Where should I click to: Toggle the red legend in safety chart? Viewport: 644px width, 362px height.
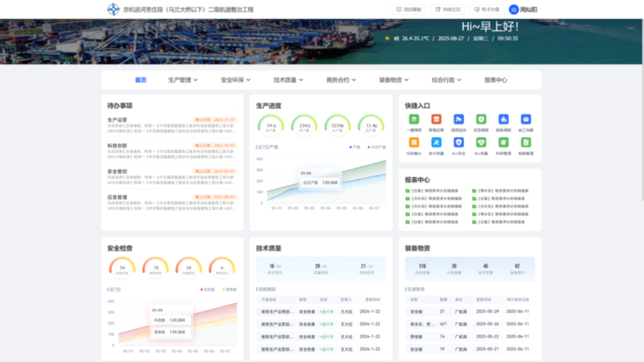(x=207, y=289)
